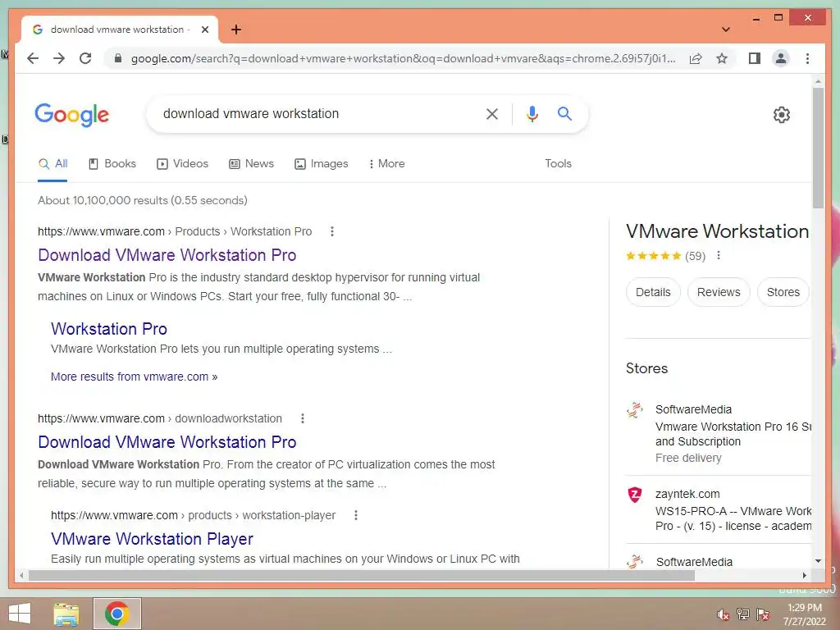The width and height of the screenshot is (840, 630).
Task: Select the Details chip
Action: pos(653,292)
